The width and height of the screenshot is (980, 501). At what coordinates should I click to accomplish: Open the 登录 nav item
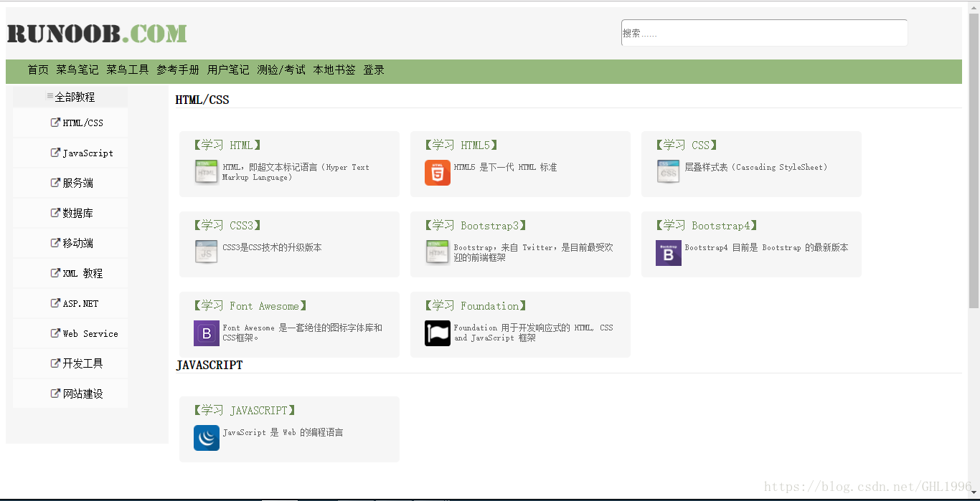click(x=374, y=70)
